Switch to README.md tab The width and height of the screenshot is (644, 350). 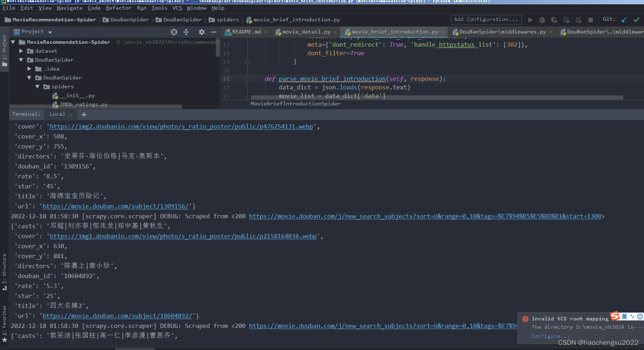point(247,32)
